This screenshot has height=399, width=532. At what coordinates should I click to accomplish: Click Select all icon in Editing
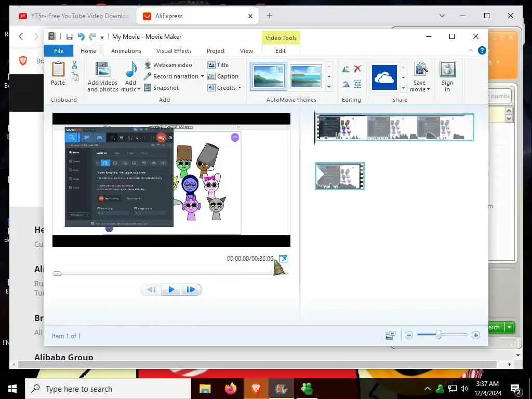coord(357,84)
